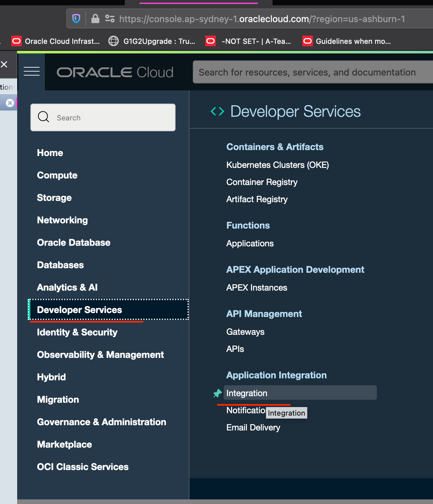The image size is (433, 504).
Task: Open the G1G2Upgrade bookmark
Action: 152,41
